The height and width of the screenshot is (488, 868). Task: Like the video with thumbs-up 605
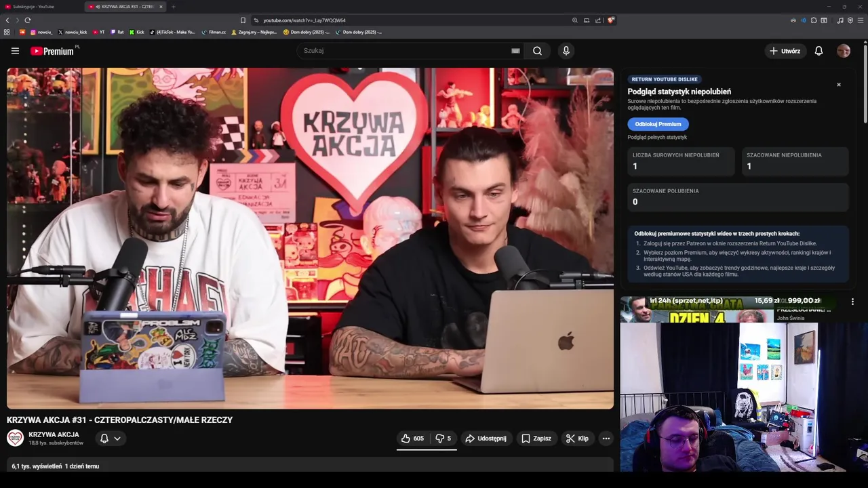click(412, 439)
